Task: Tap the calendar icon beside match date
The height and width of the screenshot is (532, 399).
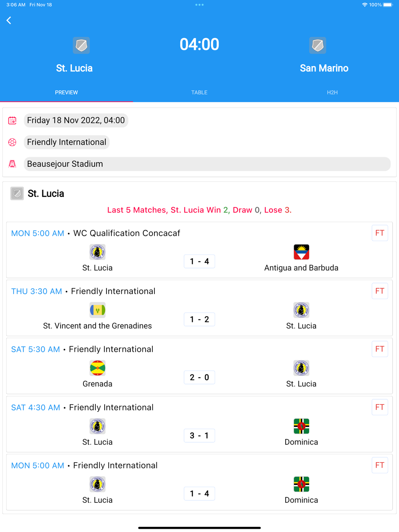Action: click(x=12, y=120)
